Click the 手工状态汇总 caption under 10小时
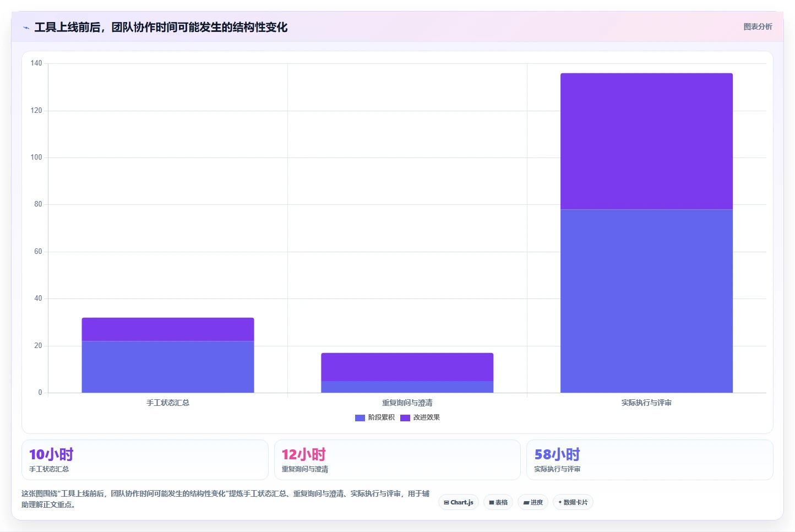Screen dimensions: 795x532 pyautogui.click(x=49, y=469)
